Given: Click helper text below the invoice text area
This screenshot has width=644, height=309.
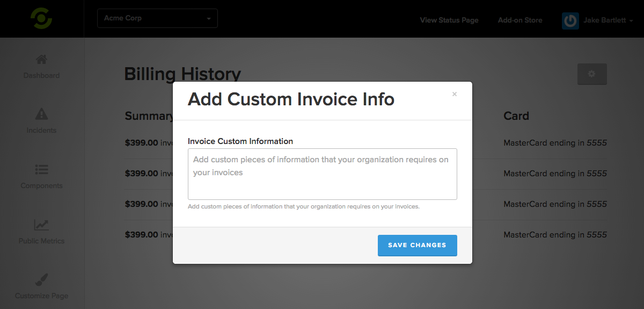Looking at the screenshot, I should (x=304, y=206).
